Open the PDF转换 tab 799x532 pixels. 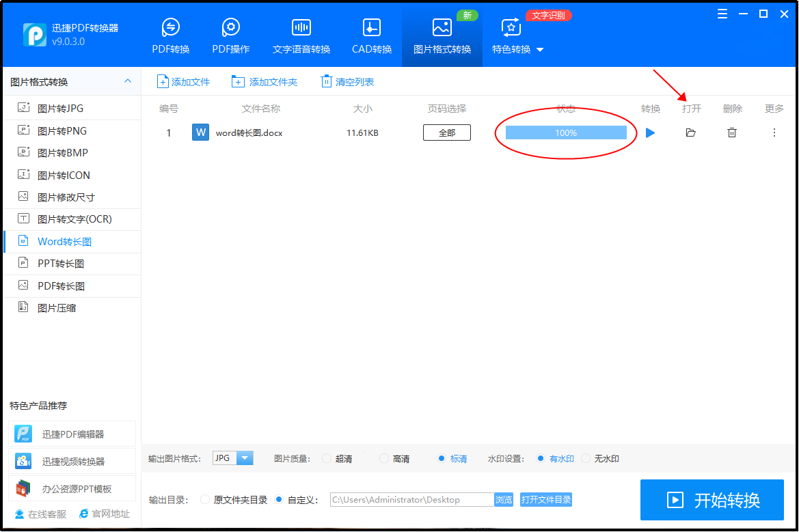click(x=171, y=35)
